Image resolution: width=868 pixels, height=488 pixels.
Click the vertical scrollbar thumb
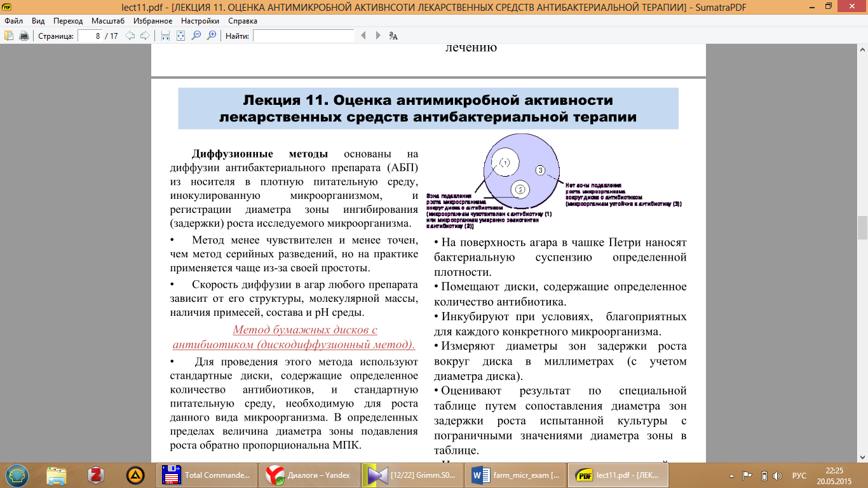[x=862, y=227]
